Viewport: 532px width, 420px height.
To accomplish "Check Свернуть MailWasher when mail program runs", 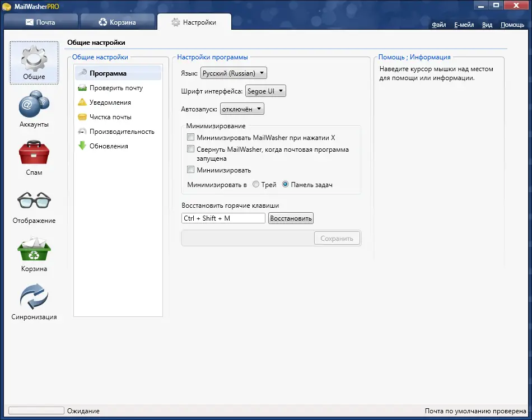I will [x=190, y=149].
